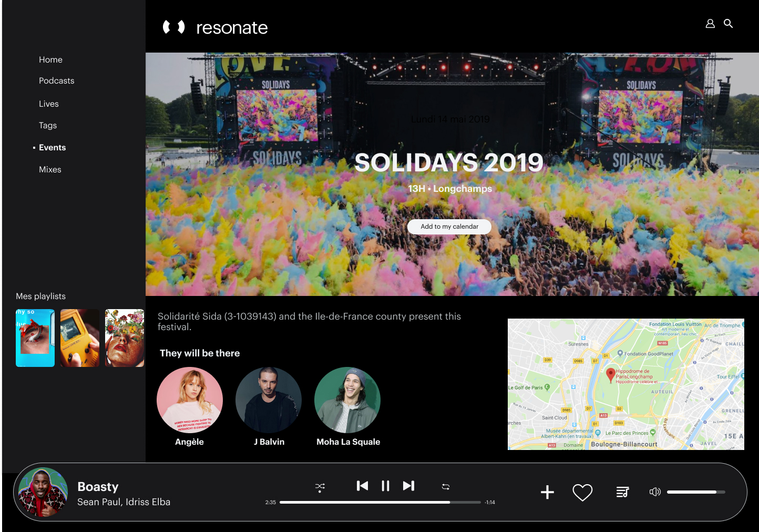Open the play queue icon
The width and height of the screenshot is (759, 532).
pos(622,492)
